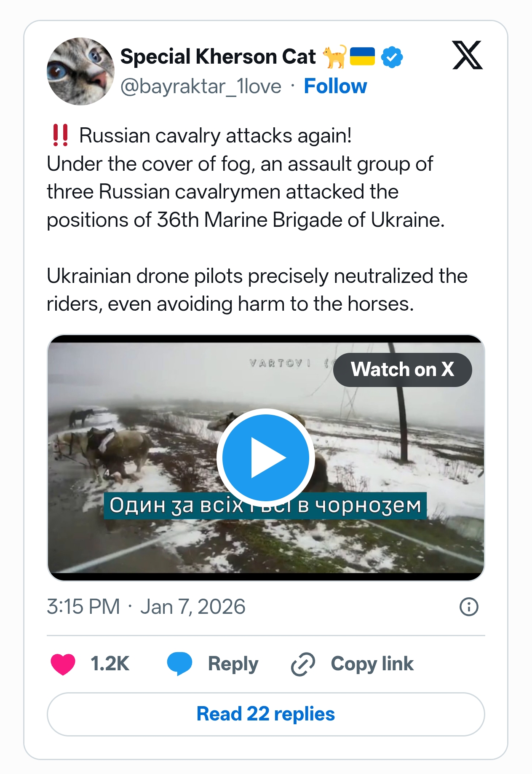Click the Copy link text label
The image size is (532, 774).
[x=372, y=664]
